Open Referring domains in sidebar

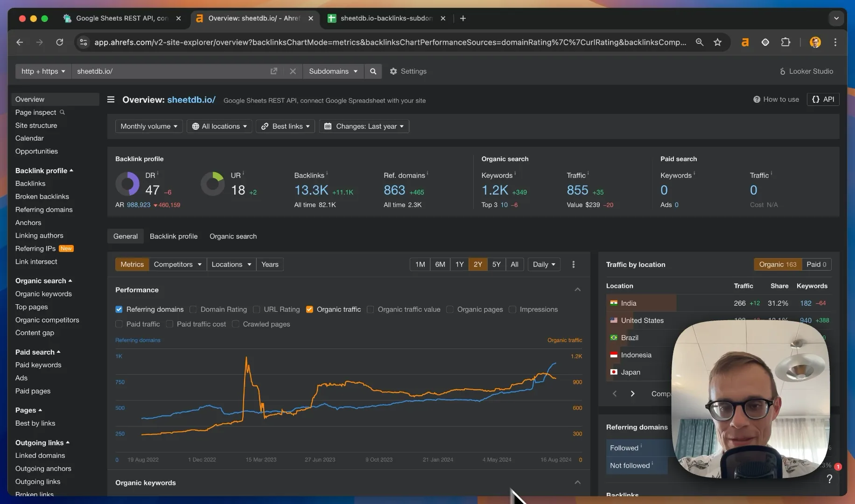tap(44, 210)
